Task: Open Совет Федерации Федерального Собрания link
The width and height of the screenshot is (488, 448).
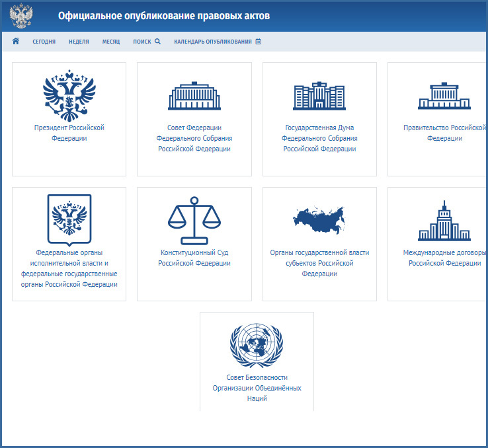Action: (x=194, y=138)
